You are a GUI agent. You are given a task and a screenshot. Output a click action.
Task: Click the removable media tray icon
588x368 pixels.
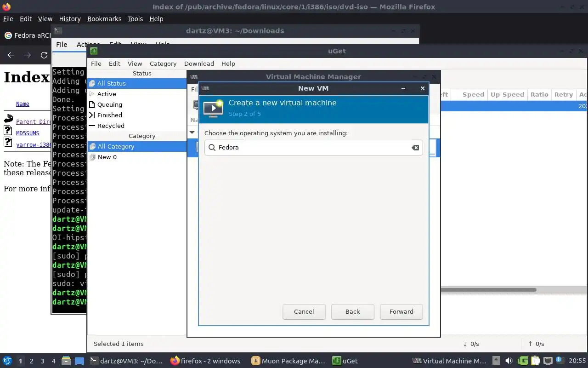coord(496,361)
